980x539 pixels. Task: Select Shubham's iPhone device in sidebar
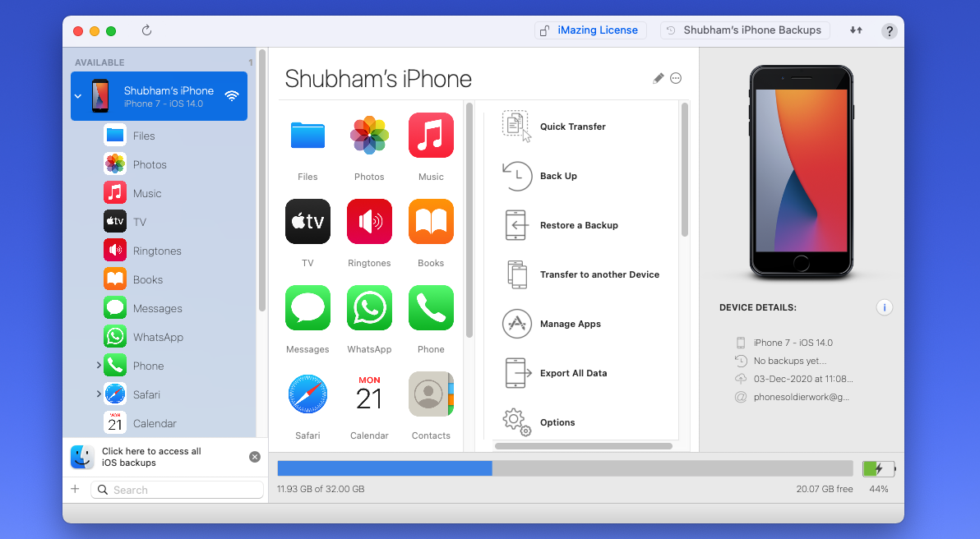159,96
